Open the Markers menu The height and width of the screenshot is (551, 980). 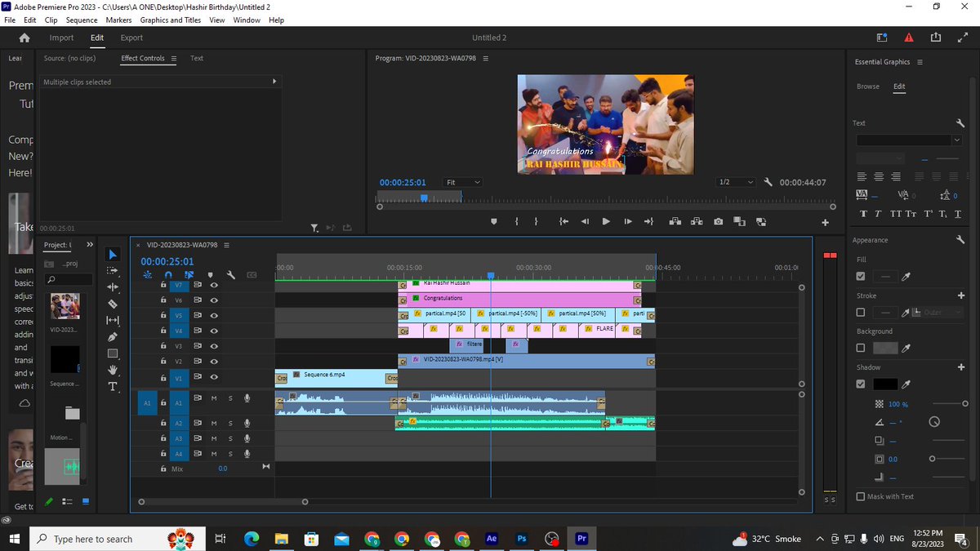(118, 20)
